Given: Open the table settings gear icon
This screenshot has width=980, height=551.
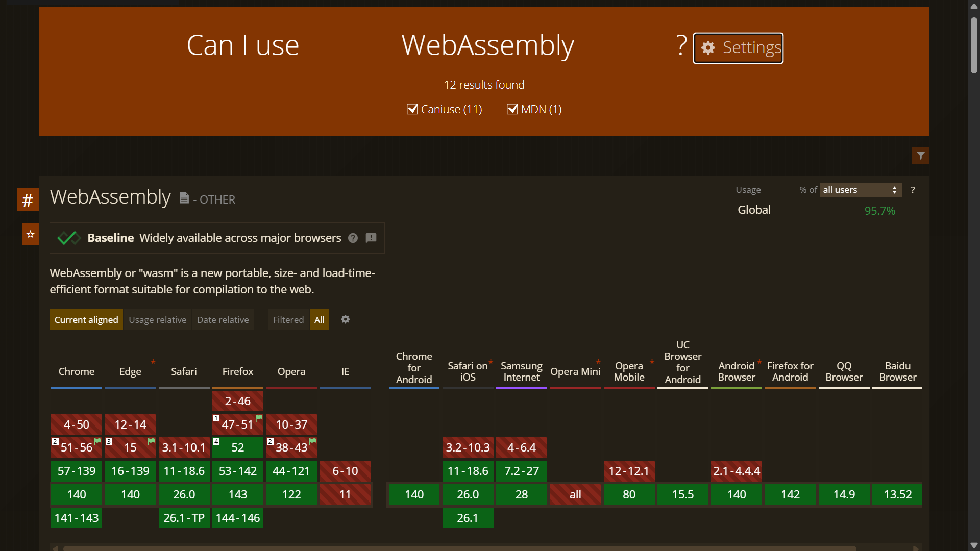Looking at the screenshot, I should [x=346, y=319].
